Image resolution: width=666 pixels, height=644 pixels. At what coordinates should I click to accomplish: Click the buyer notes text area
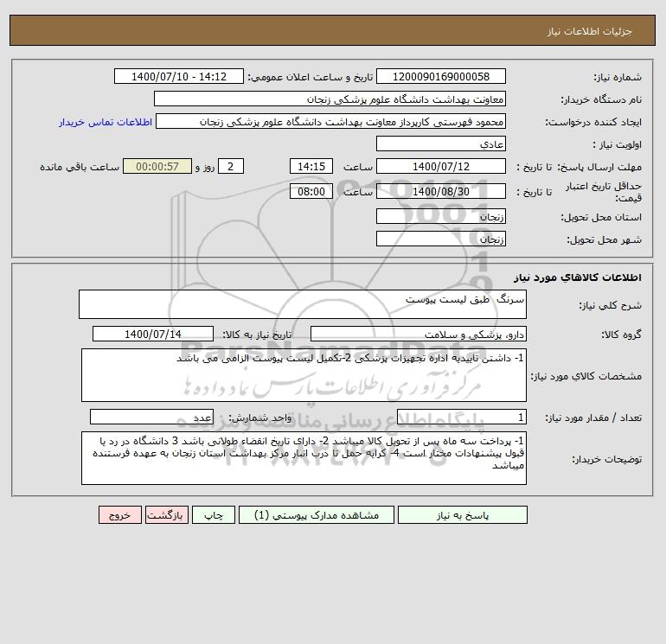point(304,458)
